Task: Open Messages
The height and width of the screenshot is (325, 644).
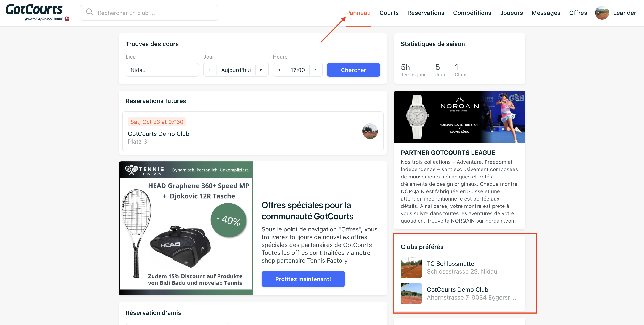Action: pos(546,13)
